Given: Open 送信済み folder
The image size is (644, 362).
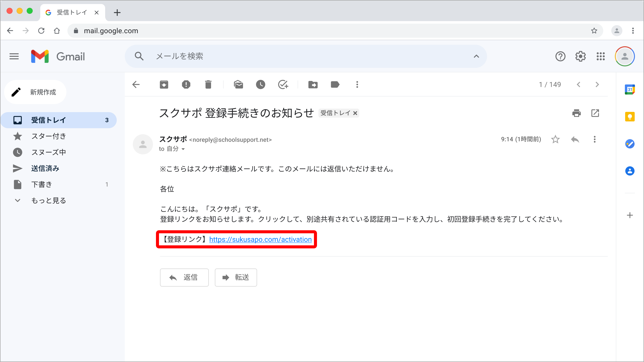Looking at the screenshot, I should point(59,168).
